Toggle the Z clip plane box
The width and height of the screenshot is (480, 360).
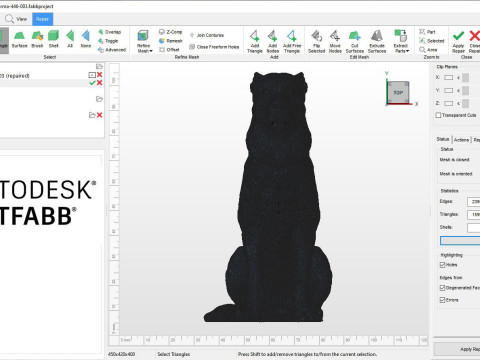coord(449,103)
